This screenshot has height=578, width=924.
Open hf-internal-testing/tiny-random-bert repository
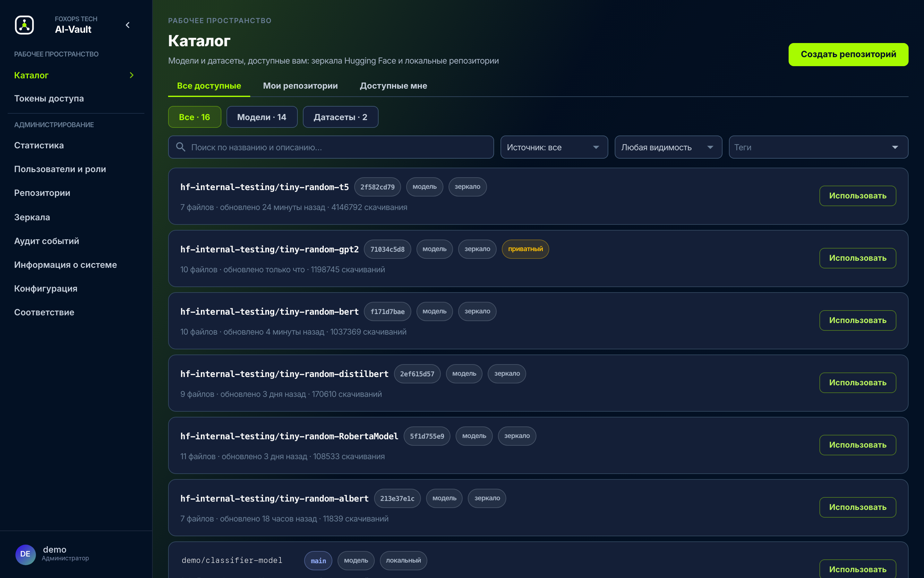pyautogui.click(x=269, y=311)
